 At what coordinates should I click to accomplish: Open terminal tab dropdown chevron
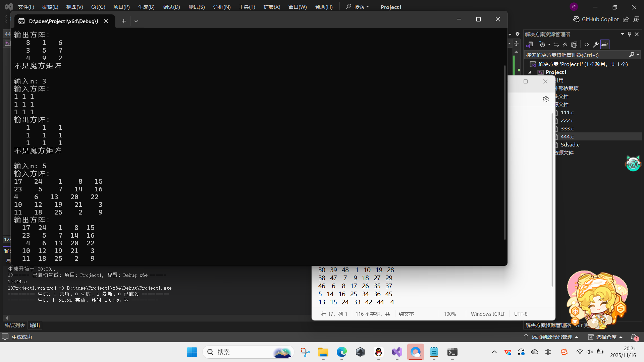[136, 21]
